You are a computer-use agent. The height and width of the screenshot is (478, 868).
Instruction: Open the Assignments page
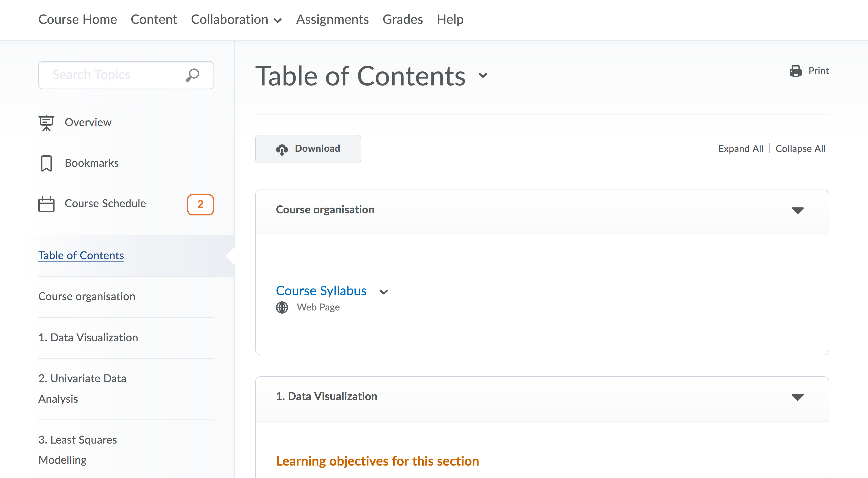pos(332,19)
